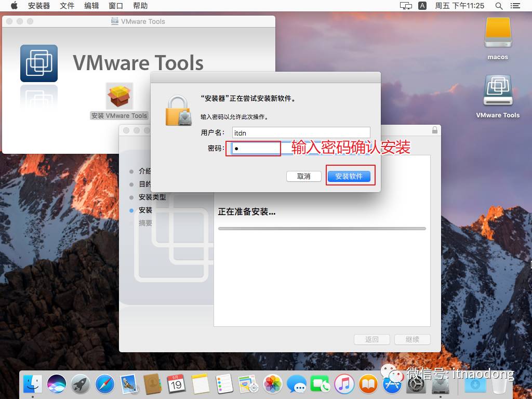Screen dimensions: 532x399
Task: Open the 编辑 menu
Action: [91, 5]
